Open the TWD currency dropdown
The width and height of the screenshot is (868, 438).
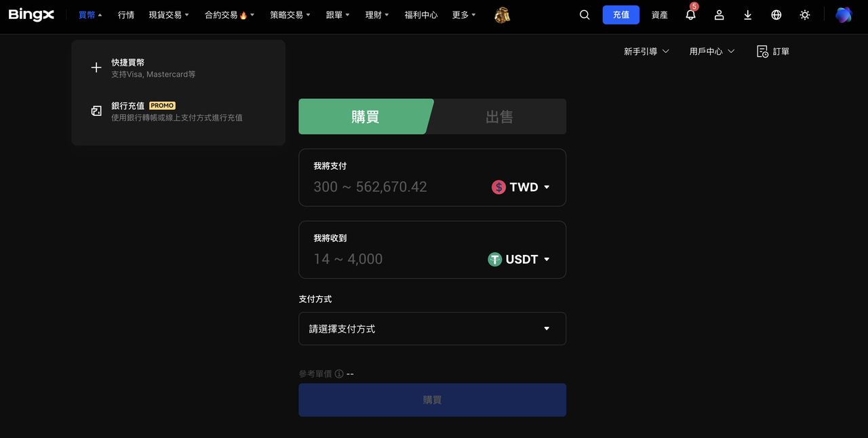(521, 187)
